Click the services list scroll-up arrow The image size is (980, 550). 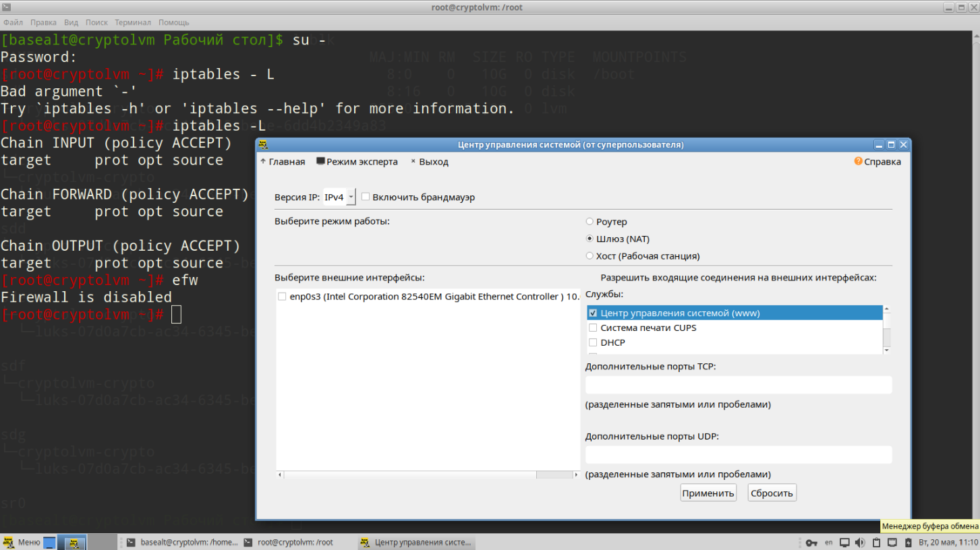(887, 309)
